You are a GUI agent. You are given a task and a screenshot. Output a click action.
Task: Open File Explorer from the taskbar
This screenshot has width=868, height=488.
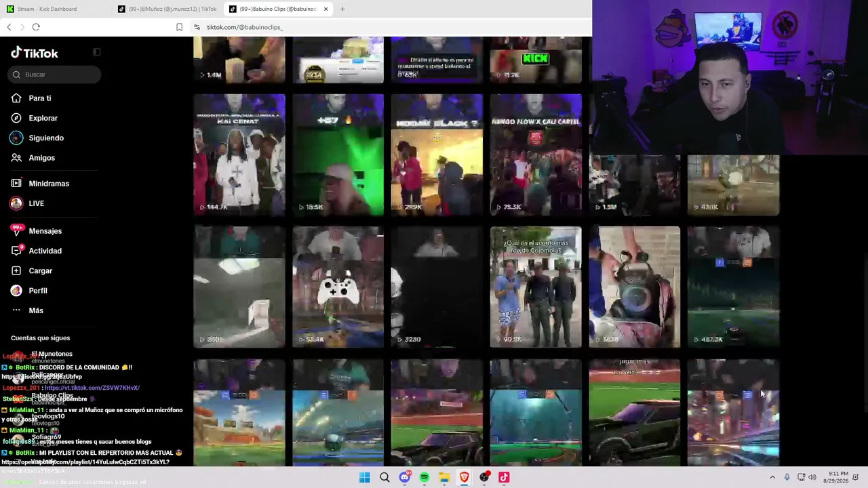(444, 477)
